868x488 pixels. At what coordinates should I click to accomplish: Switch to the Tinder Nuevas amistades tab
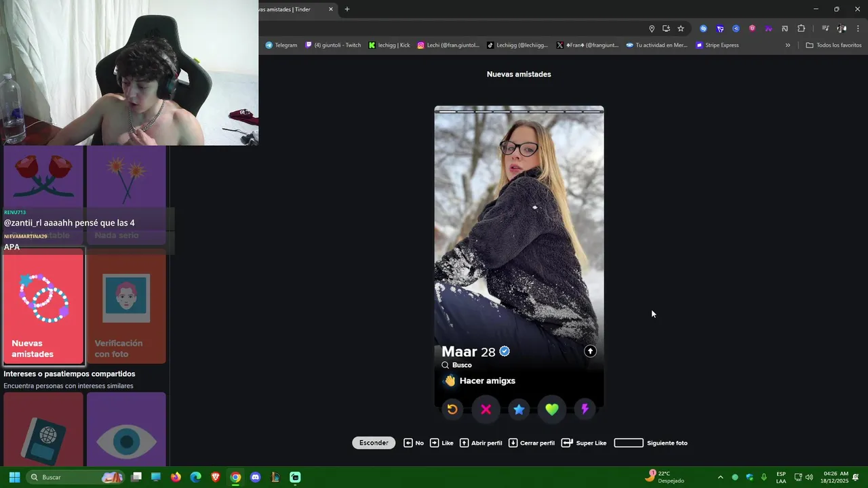point(292,9)
